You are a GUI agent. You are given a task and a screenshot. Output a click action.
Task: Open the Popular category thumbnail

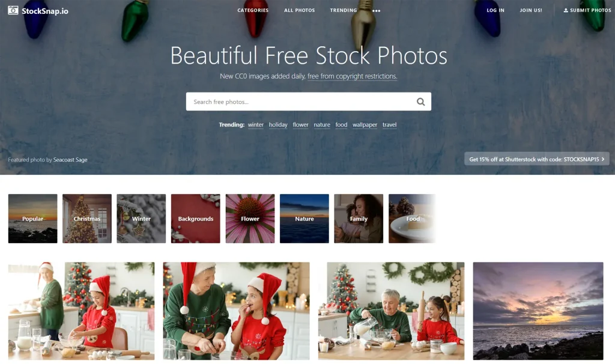pos(32,219)
